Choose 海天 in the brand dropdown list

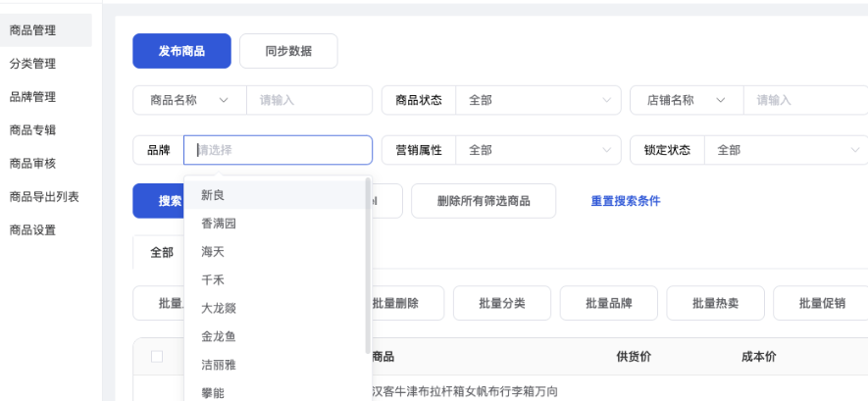(213, 252)
